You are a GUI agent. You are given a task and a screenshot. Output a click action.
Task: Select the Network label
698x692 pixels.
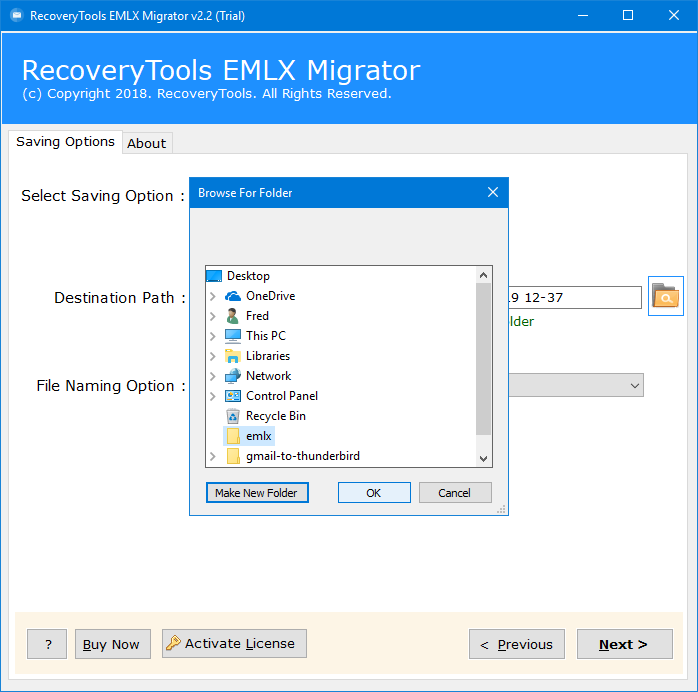coord(268,376)
